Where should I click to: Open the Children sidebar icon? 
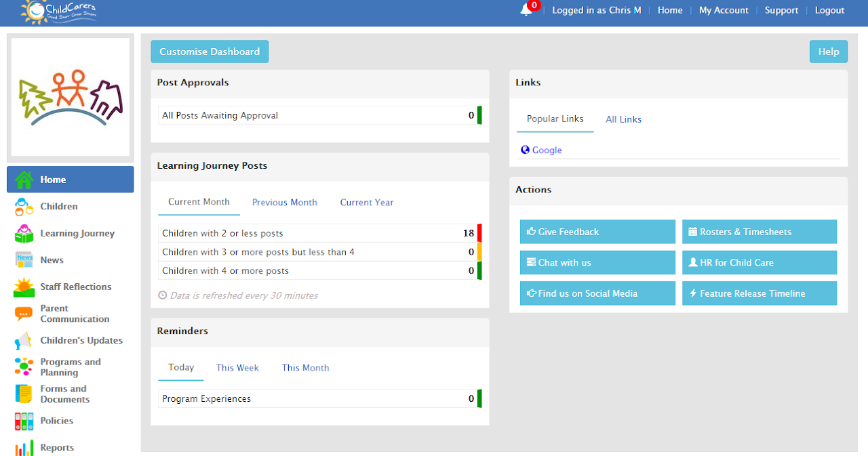coord(24,207)
